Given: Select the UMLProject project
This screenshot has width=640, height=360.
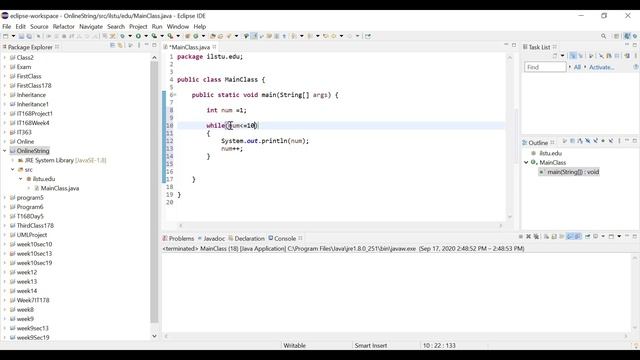Looking at the screenshot, I should (32, 235).
